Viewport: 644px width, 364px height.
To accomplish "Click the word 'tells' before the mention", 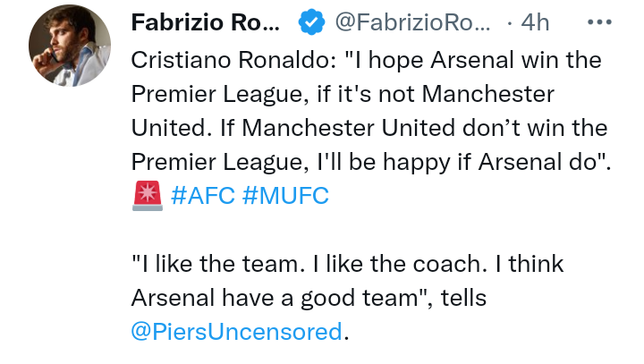I will point(463,298).
